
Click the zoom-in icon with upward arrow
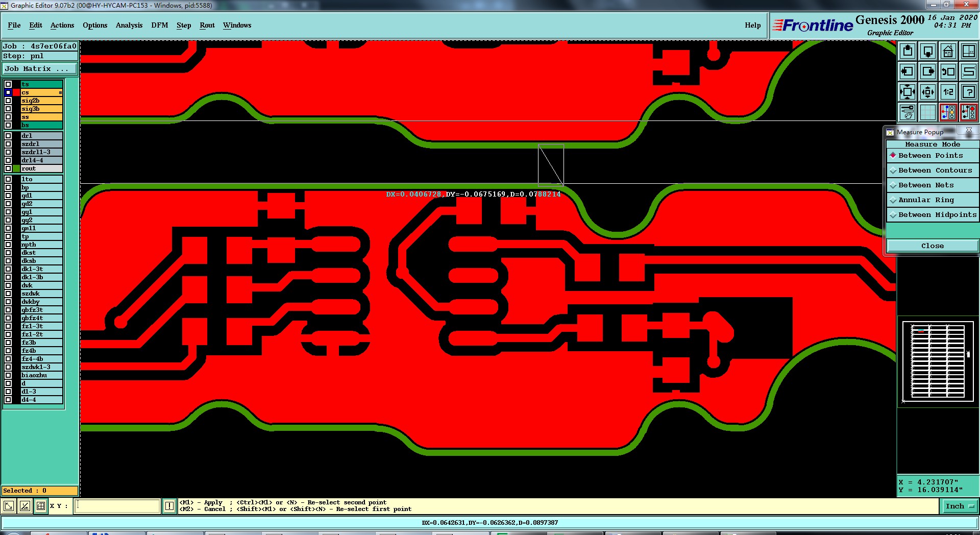[908, 51]
